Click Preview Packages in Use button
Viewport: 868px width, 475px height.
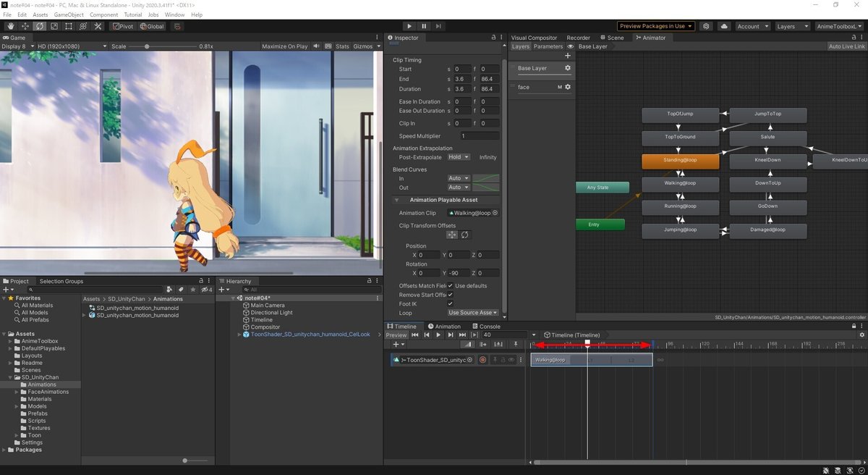click(x=656, y=26)
